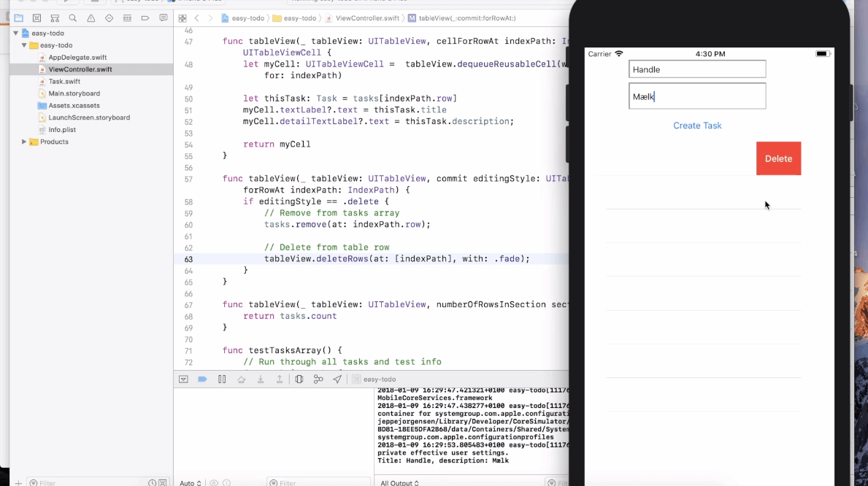
Task: Click the Debug View Hierarchy icon
Action: (299, 379)
